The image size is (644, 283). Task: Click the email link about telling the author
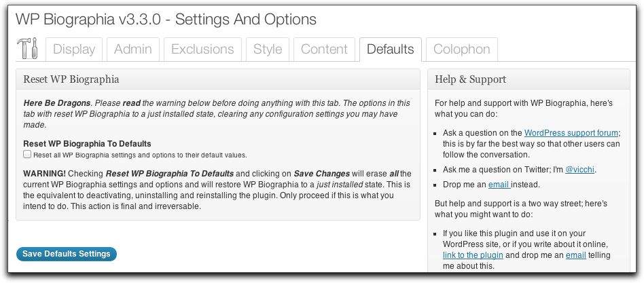[575, 255]
